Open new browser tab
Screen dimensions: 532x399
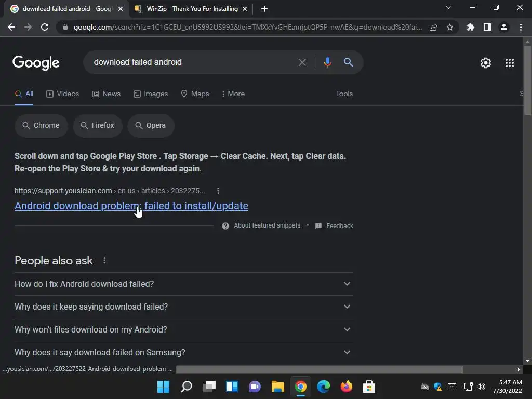pyautogui.click(x=264, y=9)
